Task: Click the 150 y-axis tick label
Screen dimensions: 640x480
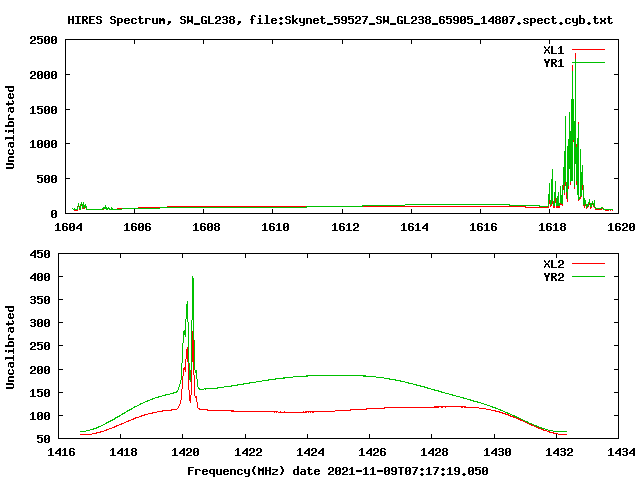Action: pos(40,393)
